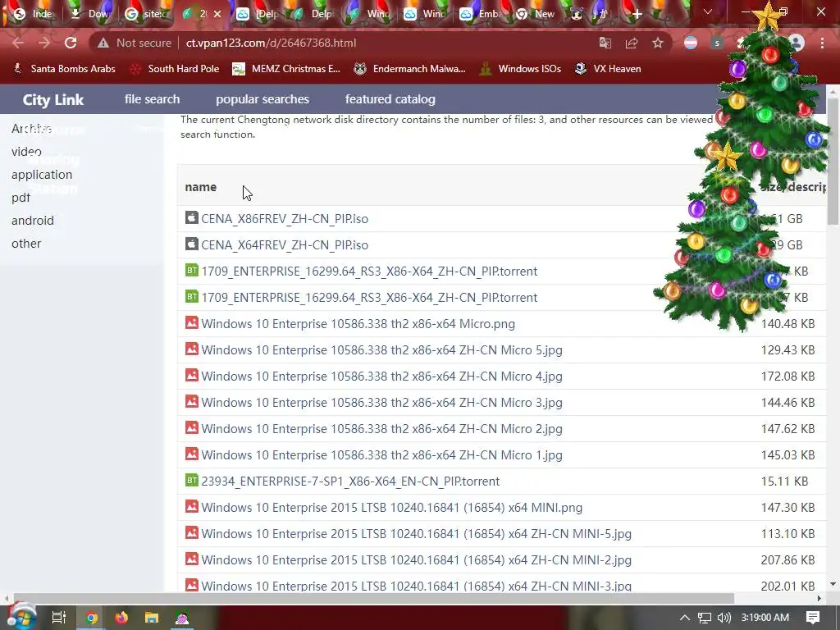
Task: Click the vertical page scrollbar thumb
Action: pos(833,161)
